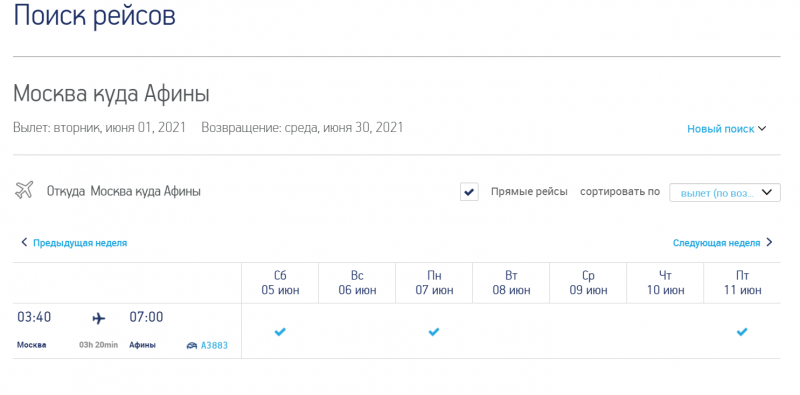Click the airplane icon next to Откуда
The width and height of the screenshot is (800, 395).
coord(24,190)
